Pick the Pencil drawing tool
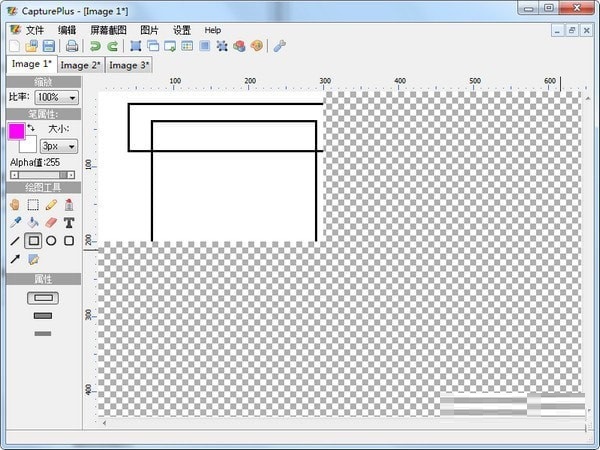Screen dimensions: 600x450 51,204
